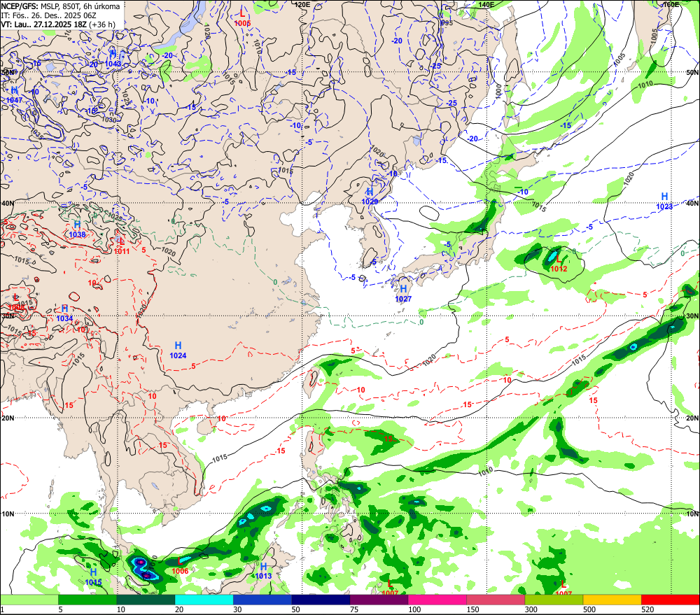Click the H 1024 high over southern China

[x=178, y=351]
